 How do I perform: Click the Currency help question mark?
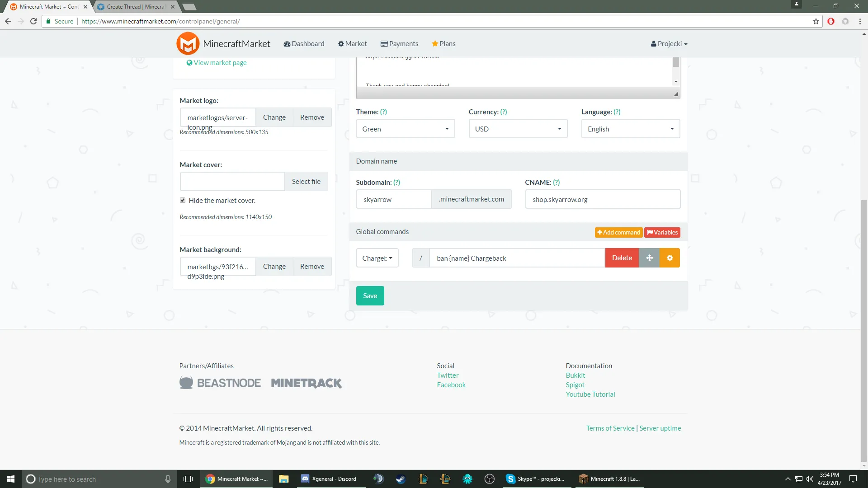pyautogui.click(x=504, y=112)
